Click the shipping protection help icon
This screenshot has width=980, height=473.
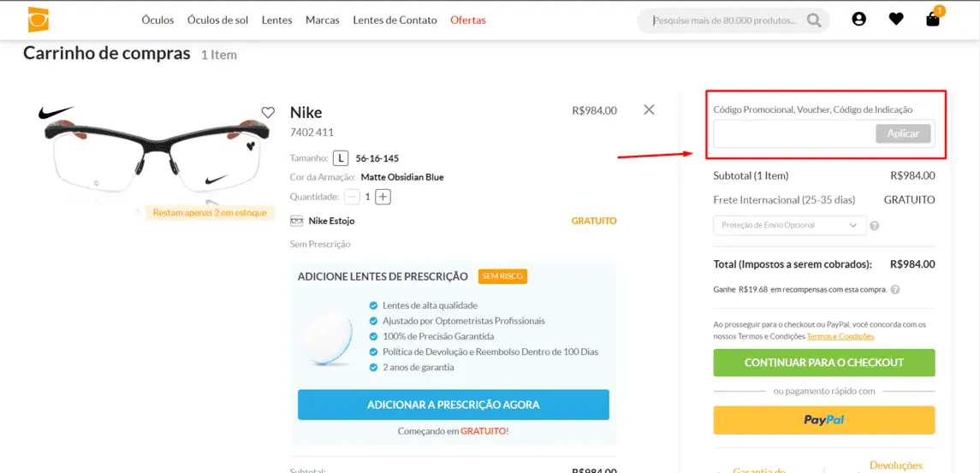click(x=875, y=226)
